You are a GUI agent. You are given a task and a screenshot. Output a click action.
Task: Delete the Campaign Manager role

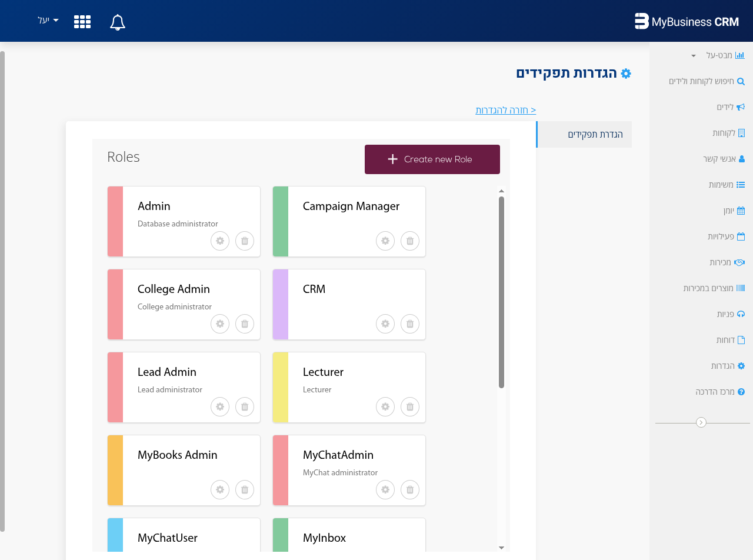[410, 241]
